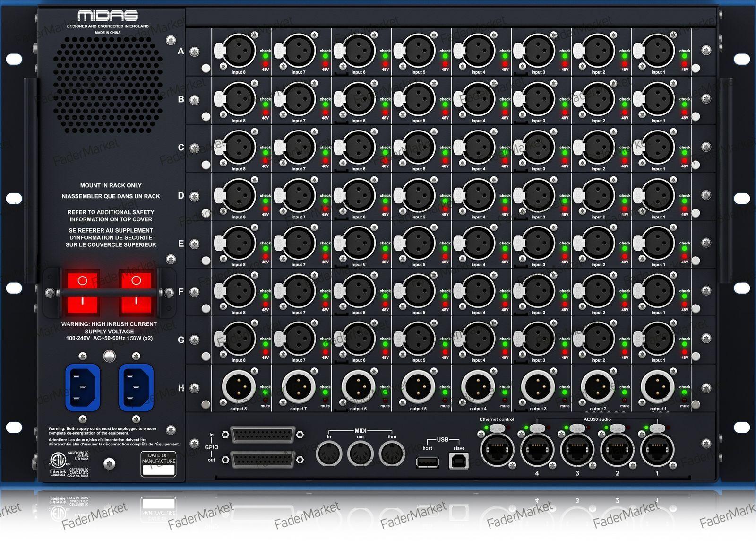Select the right blue IEC power inlet
Viewport: 756px width, 541px height.
point(136,387)
